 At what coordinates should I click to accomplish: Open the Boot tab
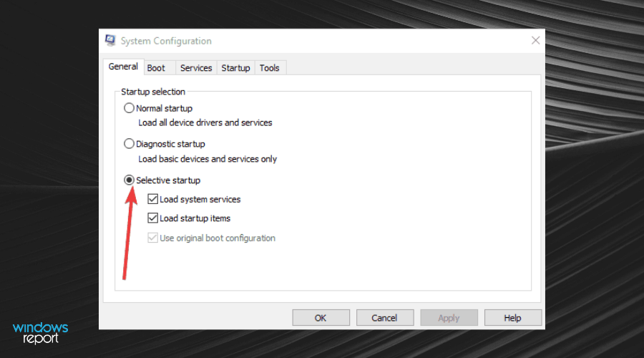156,68
